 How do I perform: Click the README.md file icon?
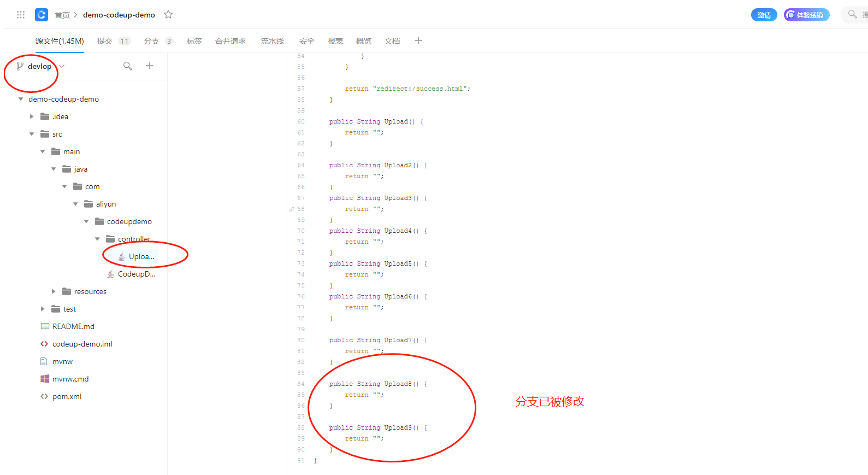click(45, 326)
